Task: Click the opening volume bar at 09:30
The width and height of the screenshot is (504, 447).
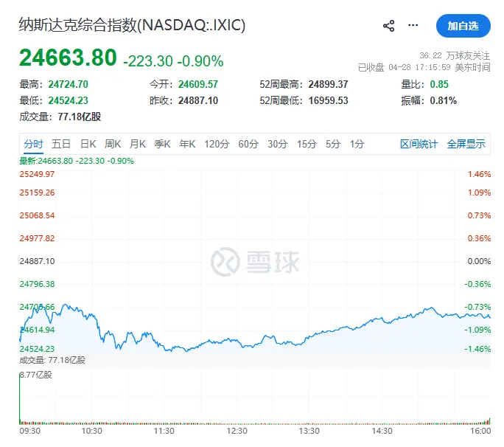Action: pyautogui.click(x=20, y=399)
